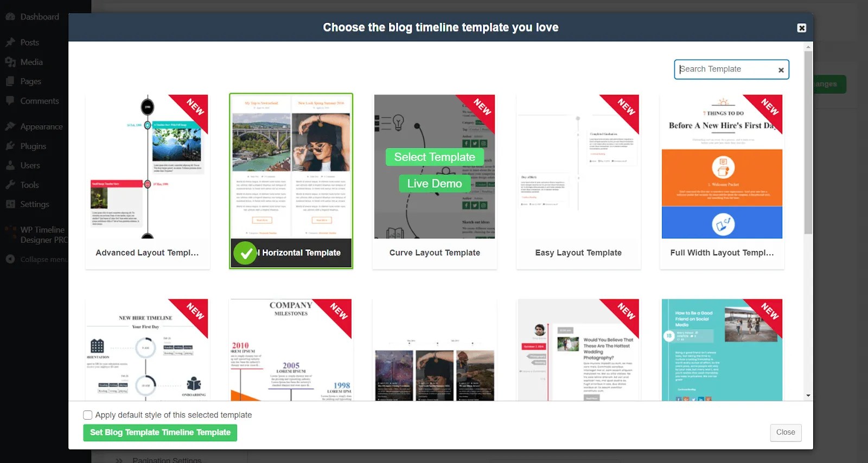Pick the Wedding Photography template thumbnail
Viewport: 868px width, 463px height.
tap(578, 350)
